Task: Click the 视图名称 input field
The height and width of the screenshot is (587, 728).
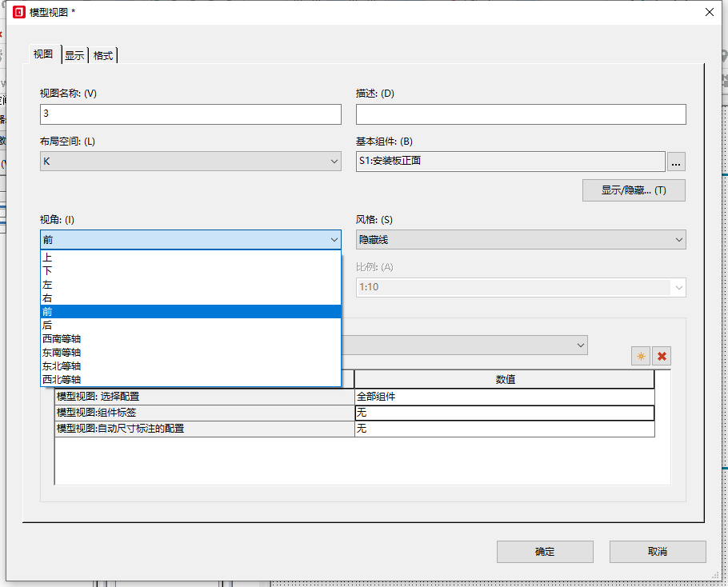Action: coord(190,114)
